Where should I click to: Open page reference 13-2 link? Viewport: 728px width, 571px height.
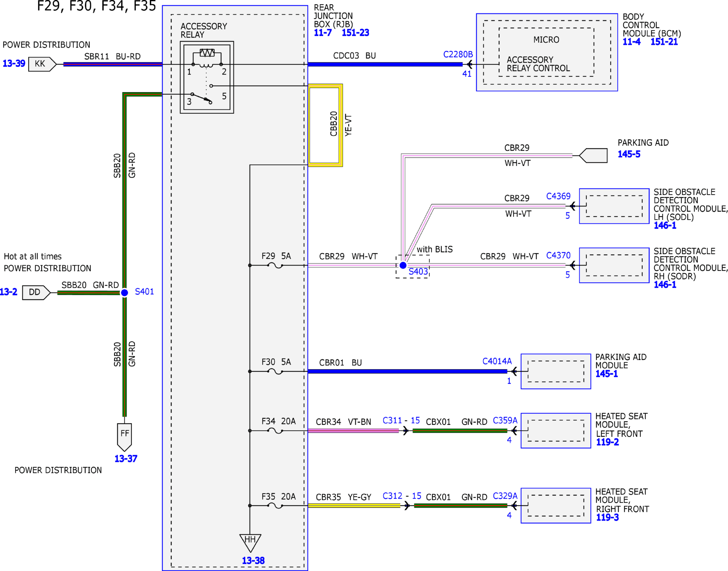click(8, 292)
